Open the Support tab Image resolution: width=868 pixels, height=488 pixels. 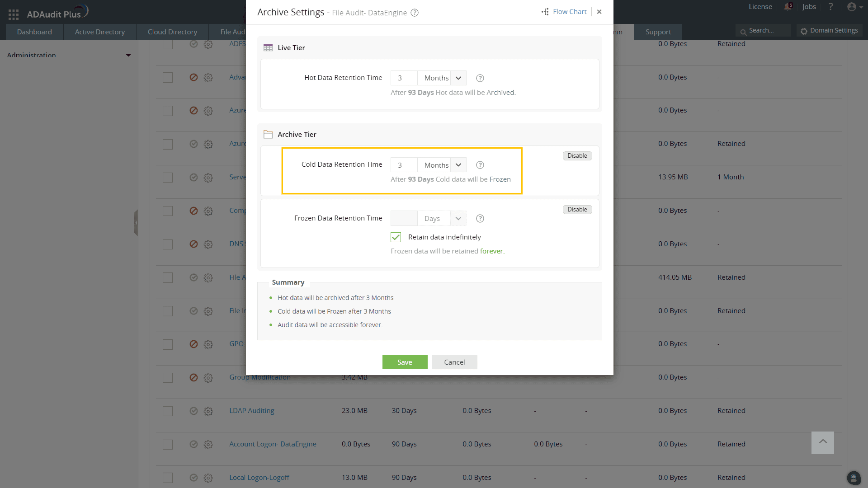coord(658,32)
